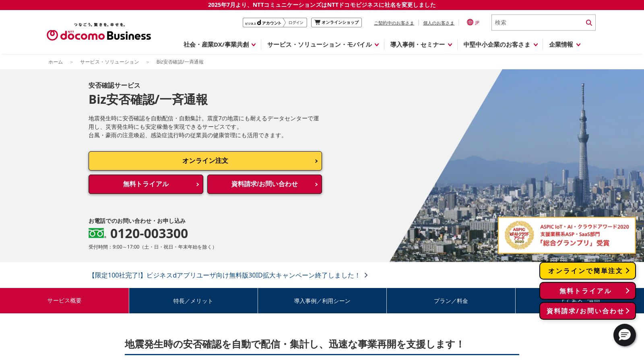Open the chat bubble widget
This screenshot has width=644, height=362.
[624, 335]
